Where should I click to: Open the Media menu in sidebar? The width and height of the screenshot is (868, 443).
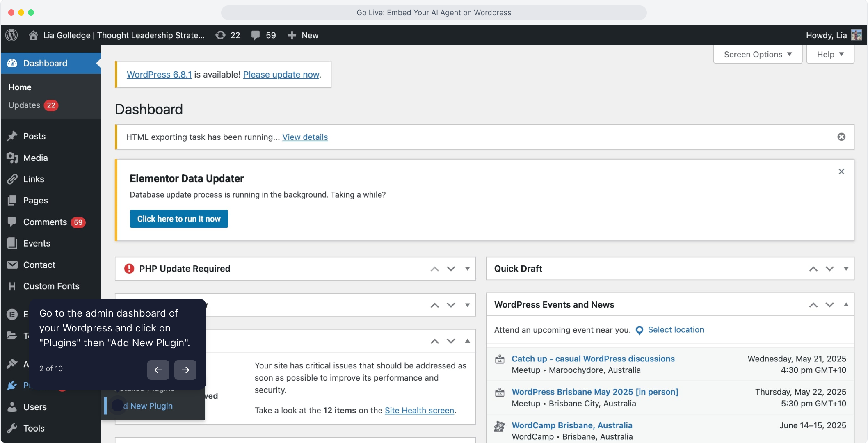point(36,158)
